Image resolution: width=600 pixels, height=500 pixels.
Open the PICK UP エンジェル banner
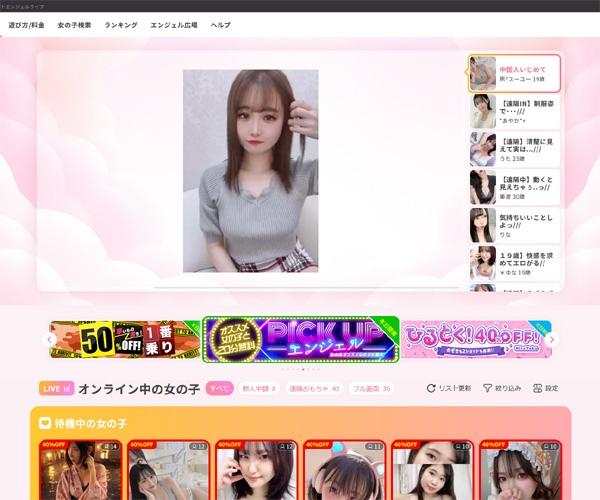301,339
